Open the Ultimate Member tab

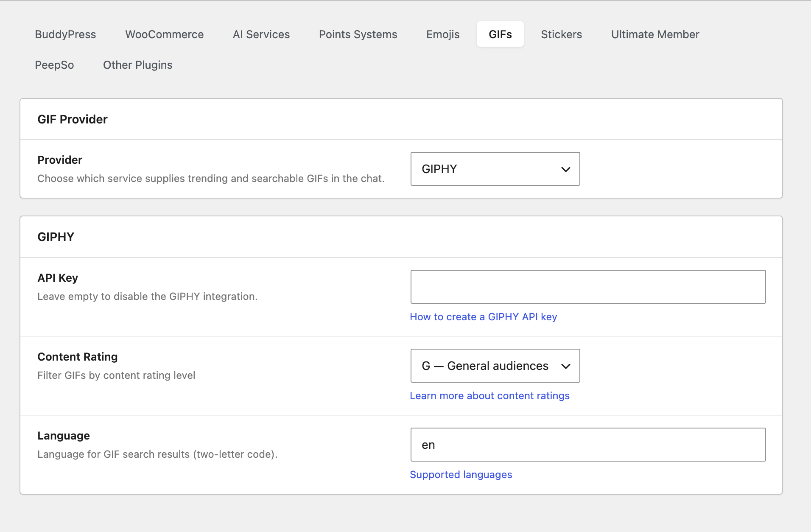(x=654, y=34)
